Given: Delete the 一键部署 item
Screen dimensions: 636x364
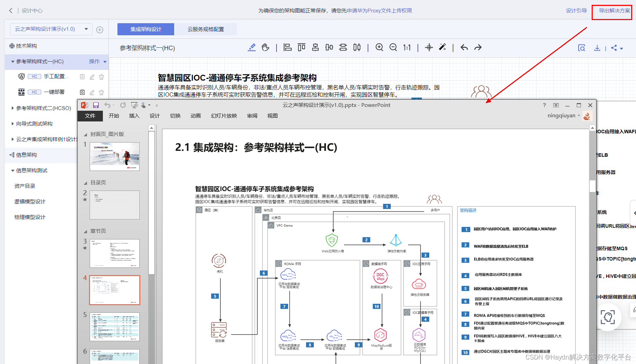Looking at the screenshot, I should pyautogui.click(x=101, y=92).
